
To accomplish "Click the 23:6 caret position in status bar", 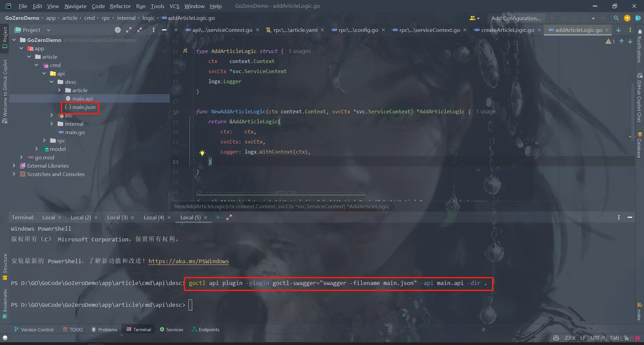I will tap(570, 338).
